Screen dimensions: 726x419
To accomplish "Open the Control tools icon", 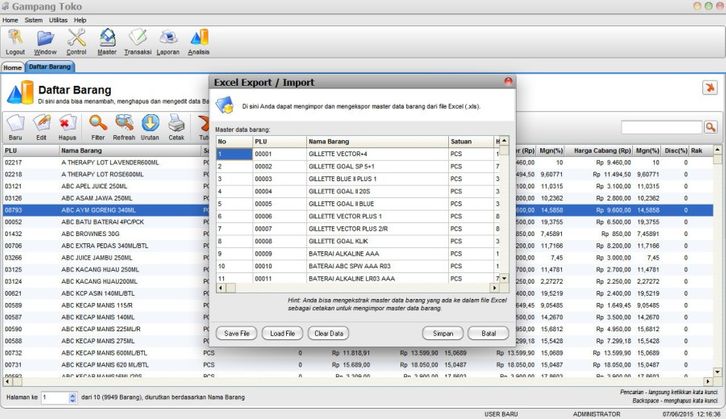I will pos(76,40).
